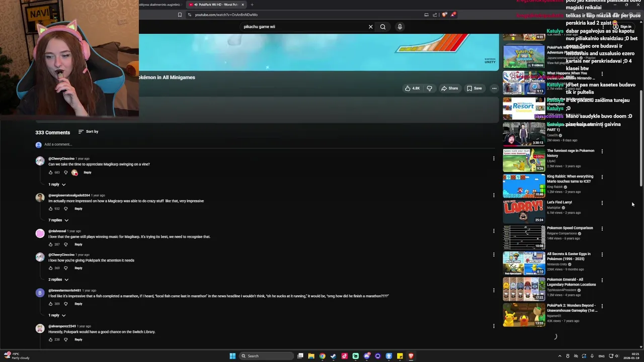Click the youtube.com URL in address bar
Viewport: 644px width, 362px height.
(x=226, y=15)
